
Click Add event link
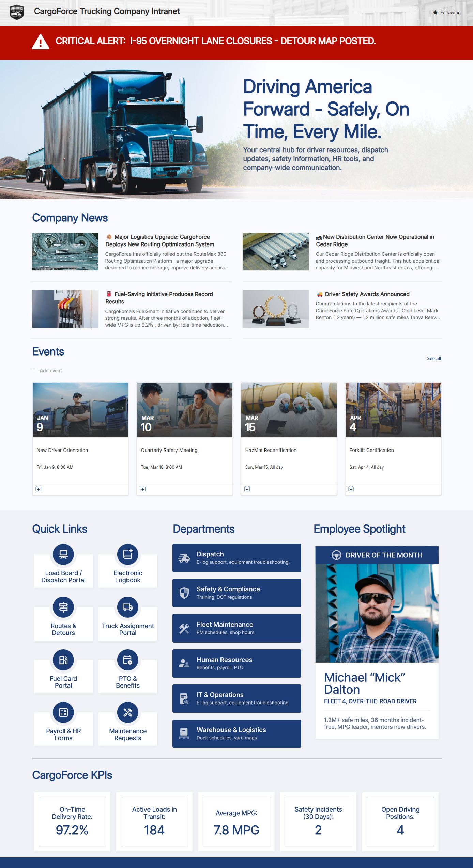pyautogui.click(x=51, y=370)
